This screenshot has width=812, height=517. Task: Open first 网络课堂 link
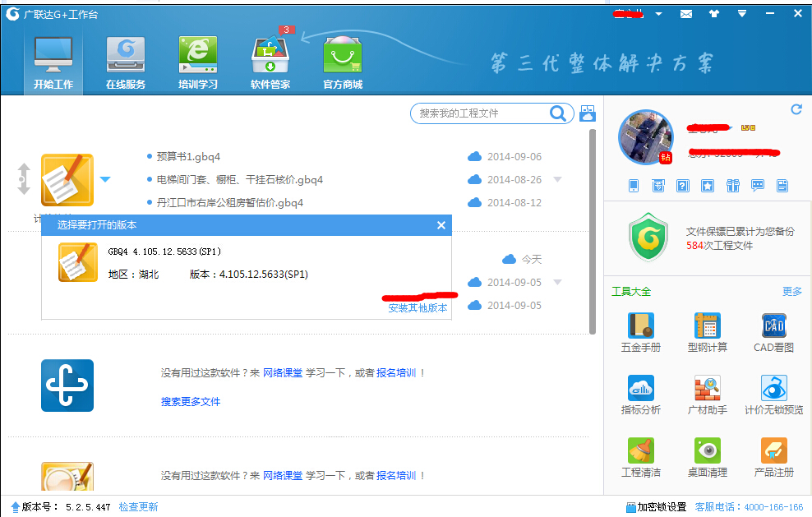pos(283,373)
